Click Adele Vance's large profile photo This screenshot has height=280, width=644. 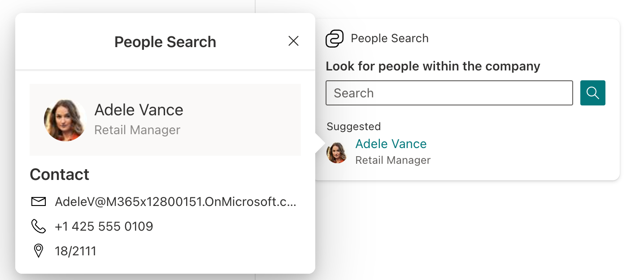tap(65, 120)
